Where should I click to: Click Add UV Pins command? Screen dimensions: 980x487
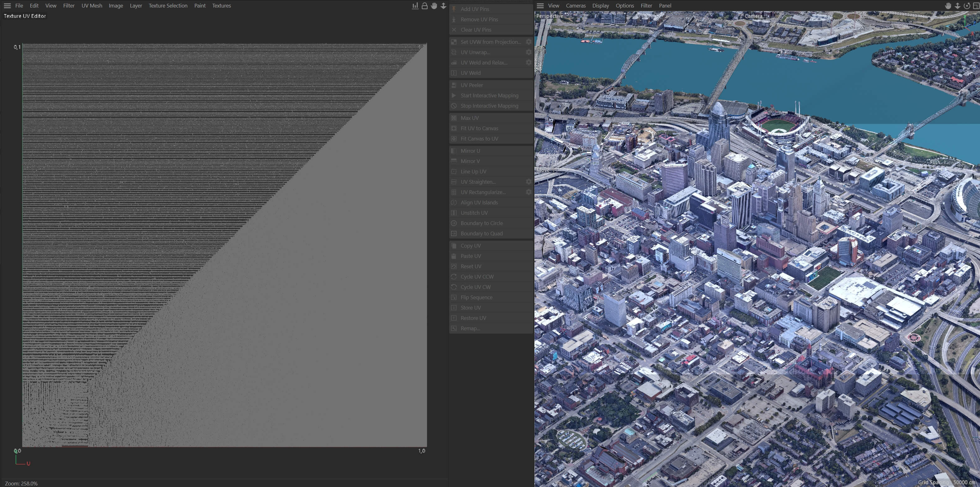491,9
